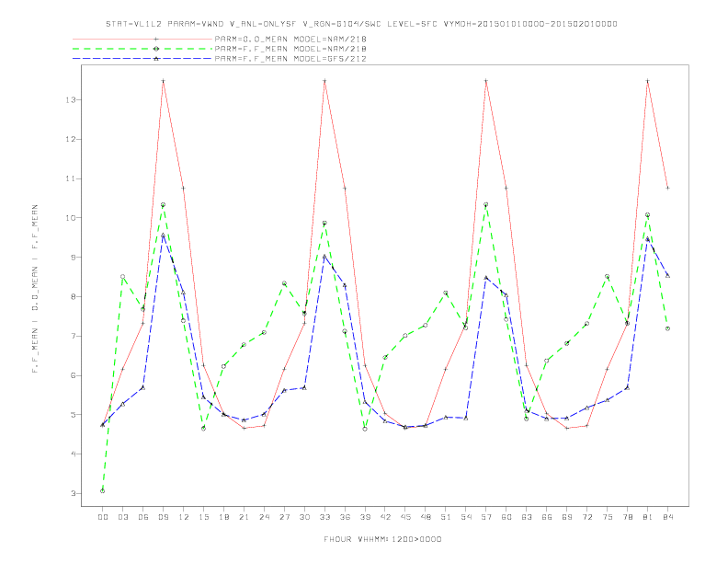728x563 pixels.
Task: Click y-axis tick label 12
Action: pyautogui.click(x=70, y=139)
